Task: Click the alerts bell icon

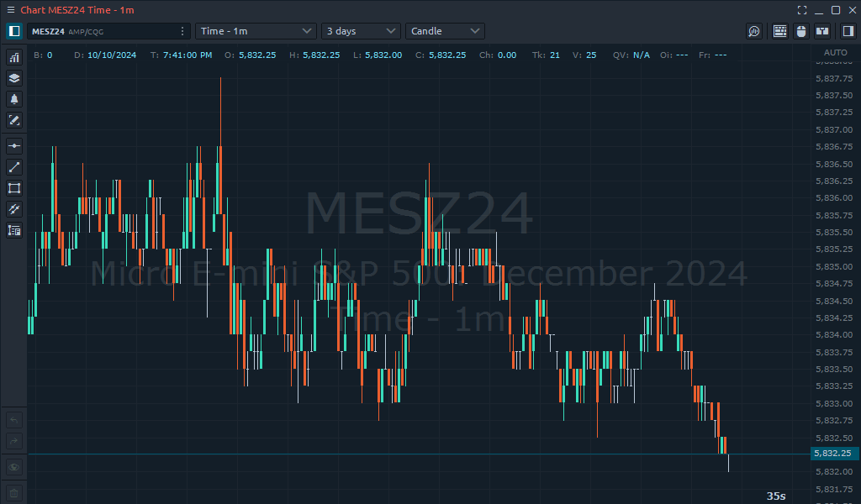Action: 14,99
